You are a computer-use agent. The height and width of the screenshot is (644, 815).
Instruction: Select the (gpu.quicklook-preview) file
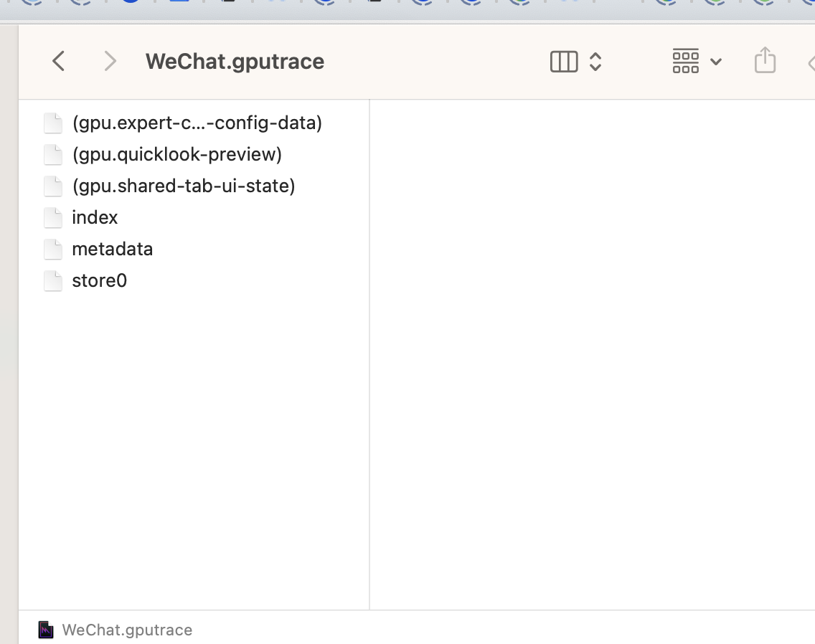click(176, 155)
